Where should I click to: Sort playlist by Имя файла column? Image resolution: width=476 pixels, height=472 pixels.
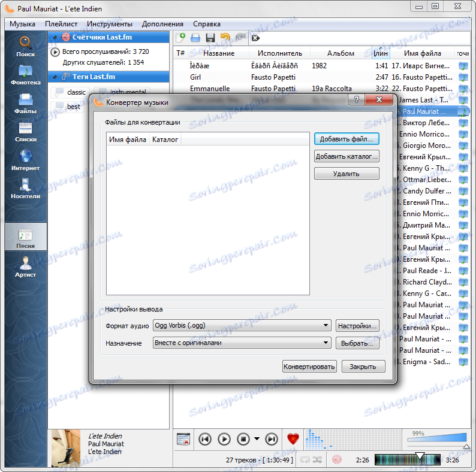pyautogui.click(x=422, y=53)
